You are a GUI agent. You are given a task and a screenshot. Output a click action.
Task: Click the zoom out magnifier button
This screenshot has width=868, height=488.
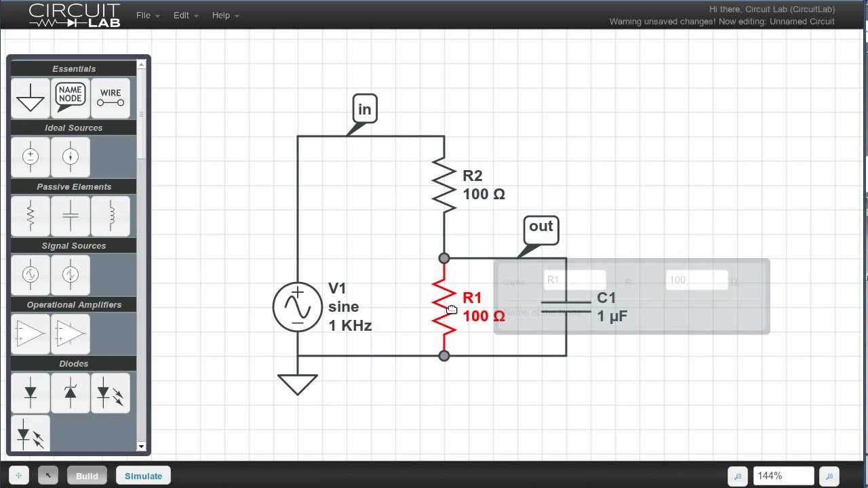pyautogui.click(x=737, y=476)
